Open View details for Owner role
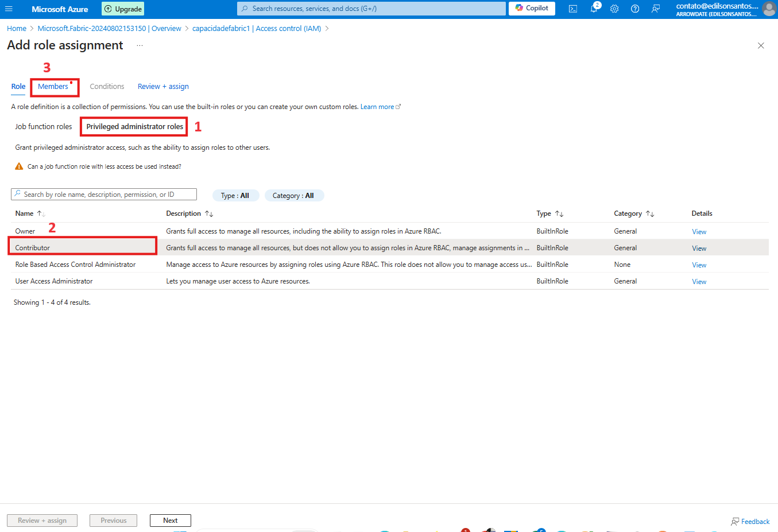This screenshot has height=532, width=778. pos(699,232)
